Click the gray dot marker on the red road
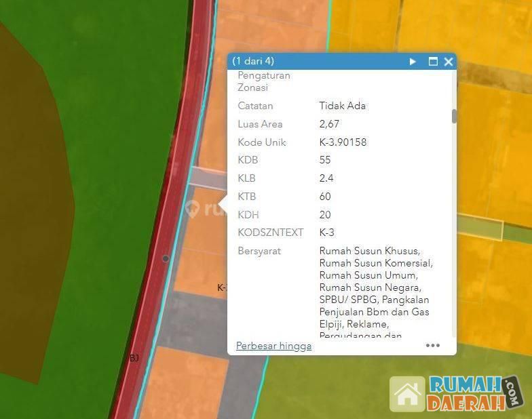Viewport: 532px width, 419px height. pyautogui.click(x=166, y=258)
